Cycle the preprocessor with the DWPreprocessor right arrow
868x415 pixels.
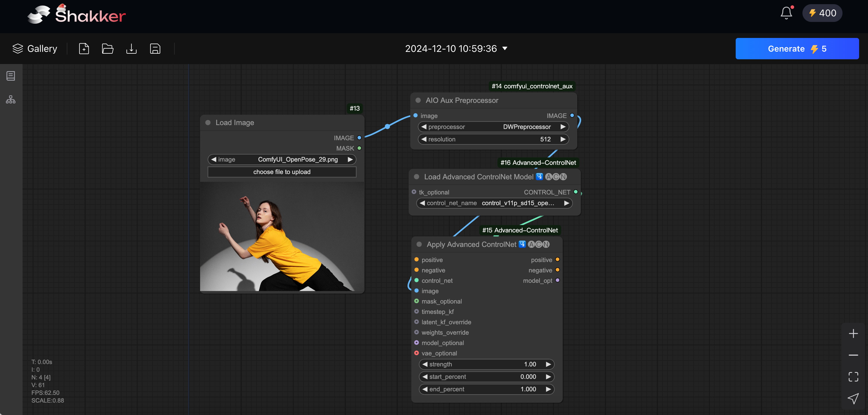point(563,127)
